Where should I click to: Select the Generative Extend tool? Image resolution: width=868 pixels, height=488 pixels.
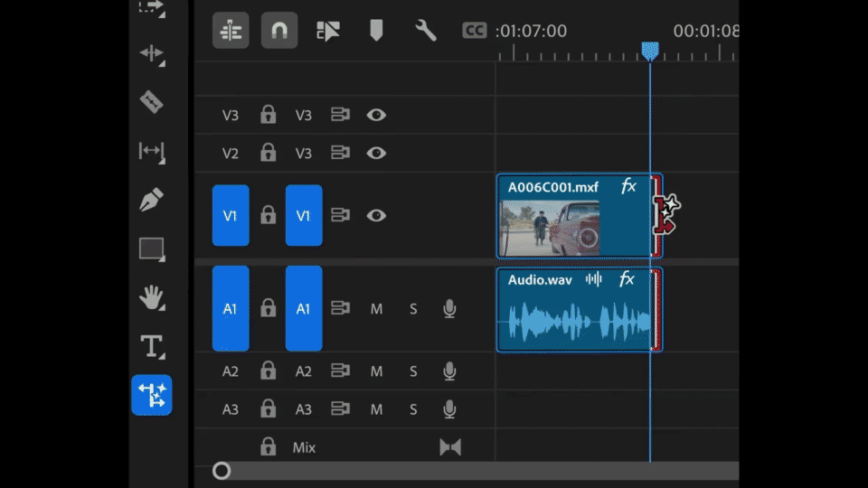tap(151, 395)
